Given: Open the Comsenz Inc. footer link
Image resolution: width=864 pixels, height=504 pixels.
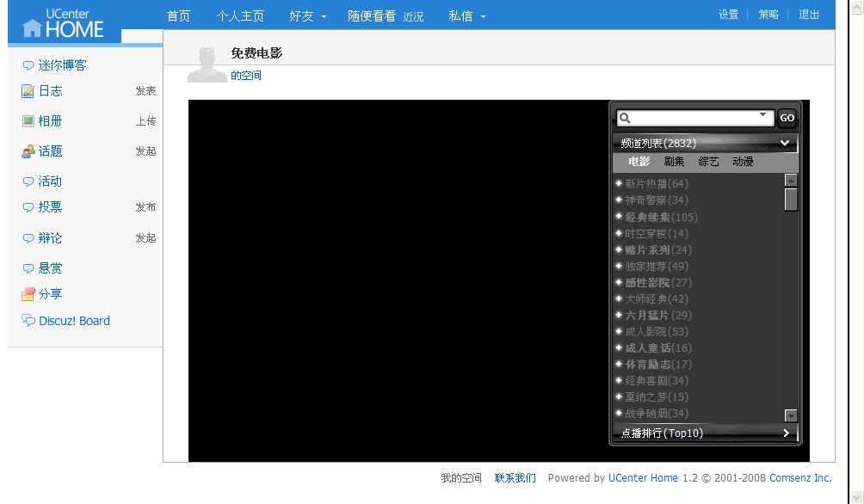Looking at the screenshot, I should (x=800, y=478).
